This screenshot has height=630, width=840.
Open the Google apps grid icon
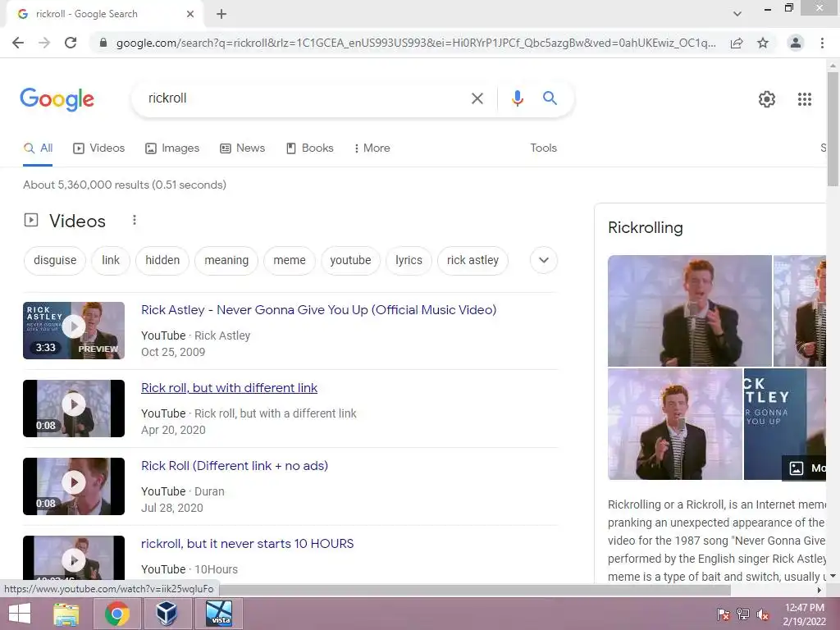804,99
